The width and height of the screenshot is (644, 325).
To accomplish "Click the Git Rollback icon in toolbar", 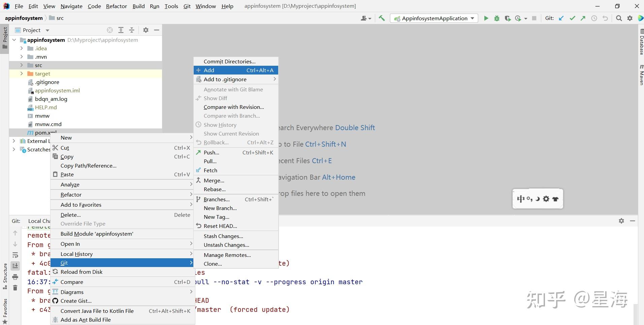I will [605, 18].
